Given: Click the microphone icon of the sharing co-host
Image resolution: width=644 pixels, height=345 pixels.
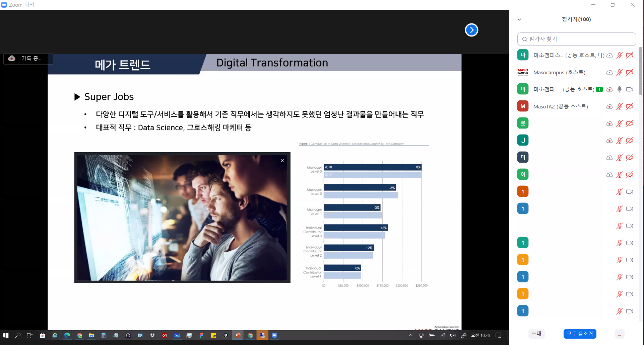Looking at the screenshot, I should [x=619, y=89].
